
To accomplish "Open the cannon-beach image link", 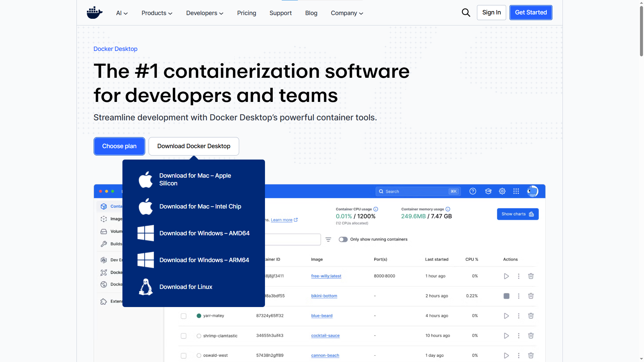I will click(325, 355).
